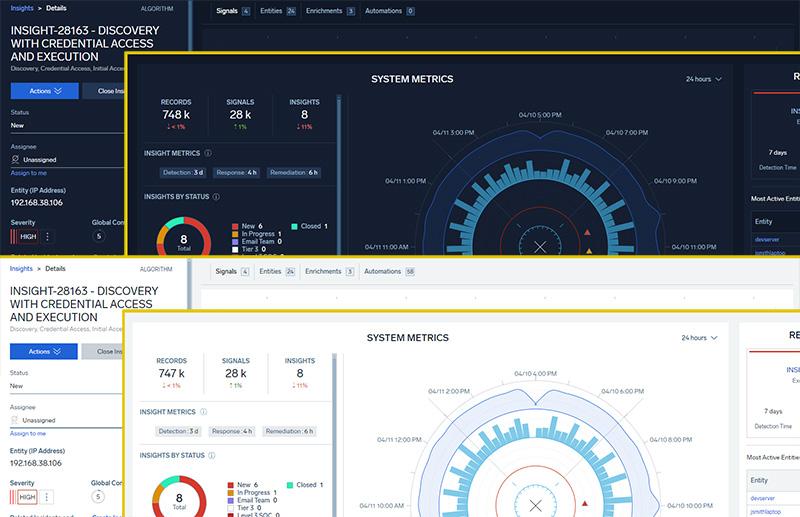The image size is (800, 517).
Task: Click teal Closed legend swatch, light dashboard
Action: [290, 485]
